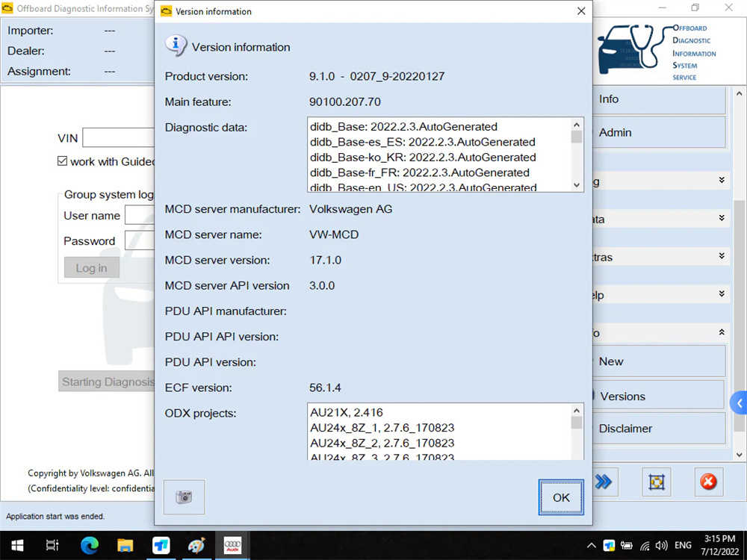The height and width of the screenshot is (560, 747).
Task: Expand the Help section chevron
Action: pyautogui.click(x=722, y=293)
